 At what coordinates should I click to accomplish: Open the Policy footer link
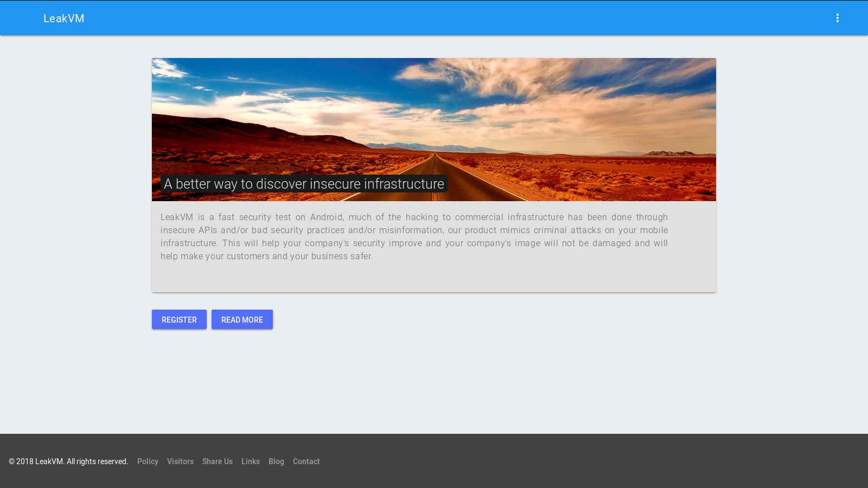point(148,461)
